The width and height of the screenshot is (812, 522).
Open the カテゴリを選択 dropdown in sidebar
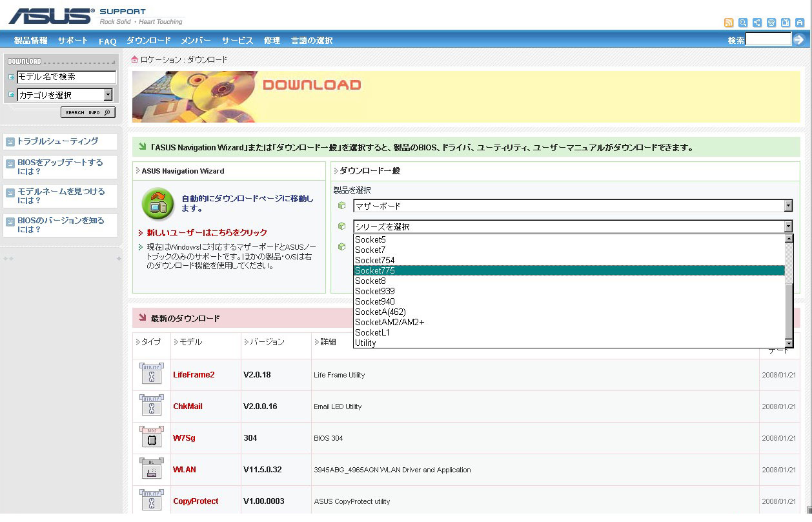click(65, 95)
